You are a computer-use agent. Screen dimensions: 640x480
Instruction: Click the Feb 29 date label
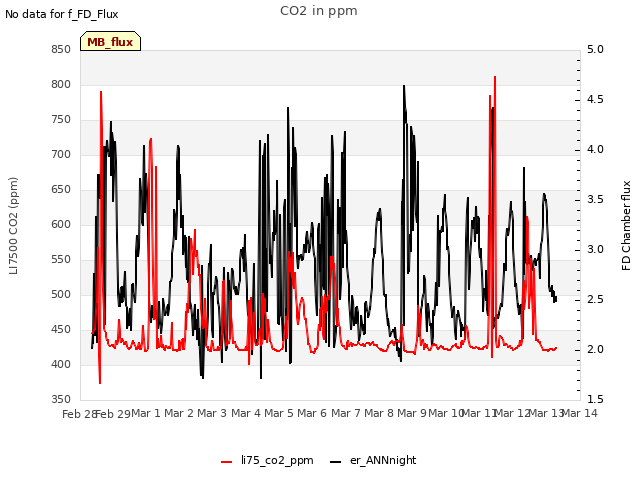click(113, 414)
